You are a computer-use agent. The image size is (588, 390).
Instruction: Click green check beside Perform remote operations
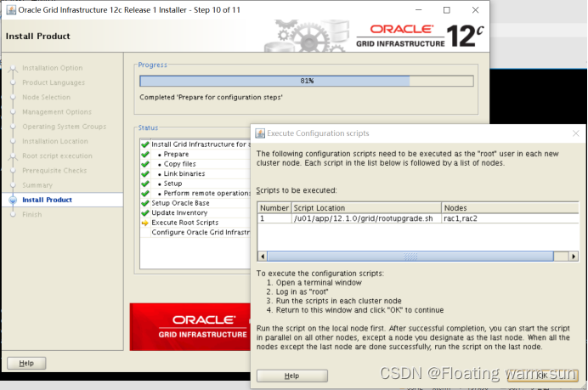(145, 193)
